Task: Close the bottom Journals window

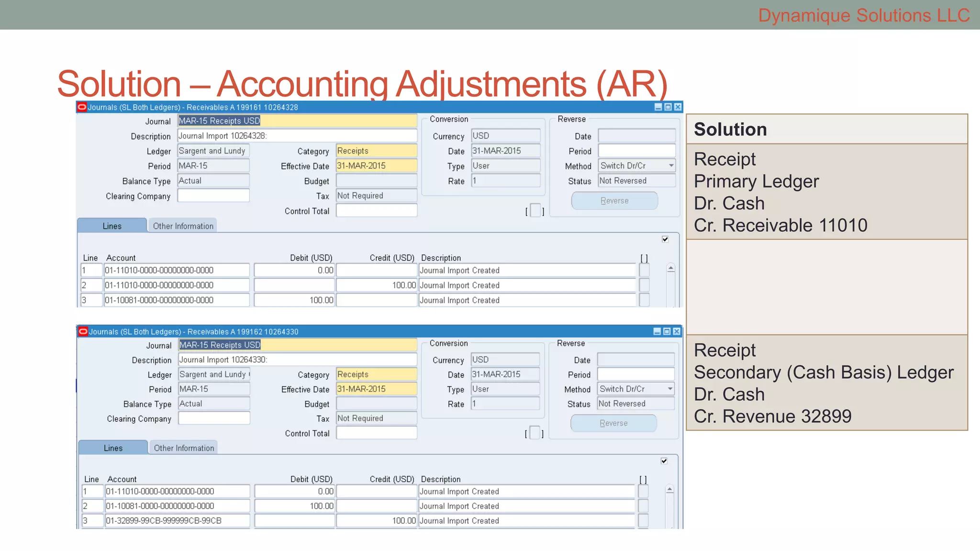Action: [x=677, y=331]
